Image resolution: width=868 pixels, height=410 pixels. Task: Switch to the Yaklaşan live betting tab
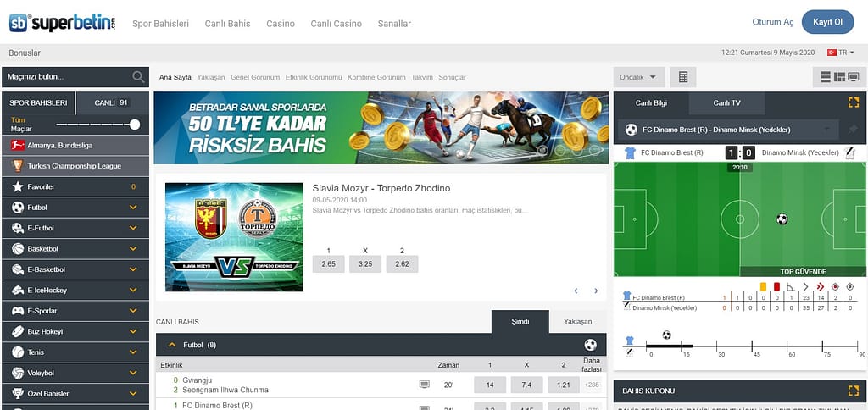pyautogui.click(x=578, y=321)
